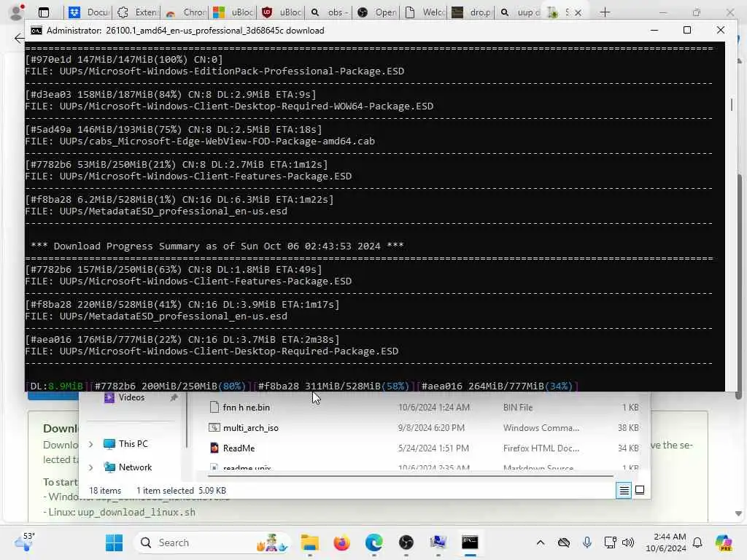This screenshot has height=560, width=747.
Task: Open browser profile avatar
Action: coord(17,12)
